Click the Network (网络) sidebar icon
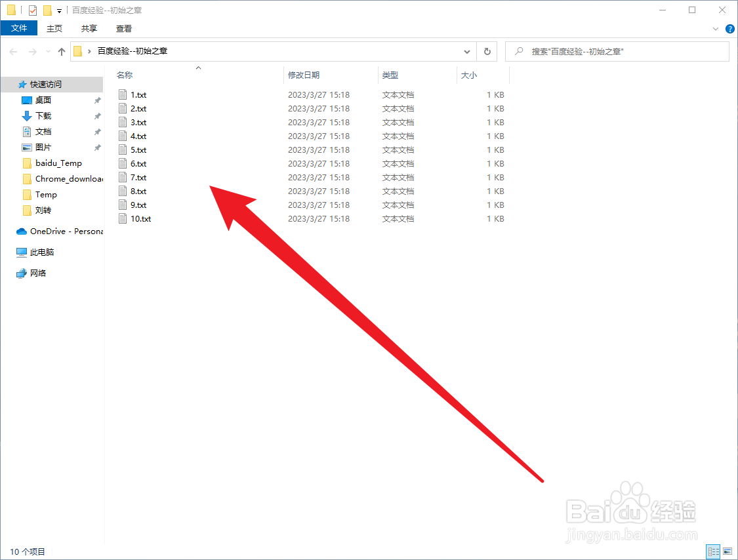 click(x=39, y=273)
